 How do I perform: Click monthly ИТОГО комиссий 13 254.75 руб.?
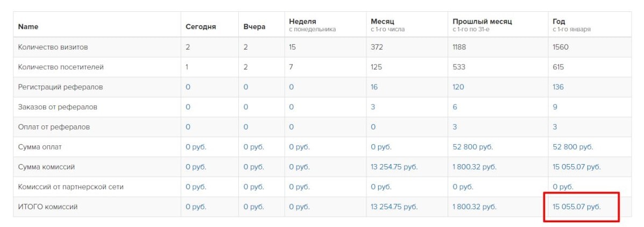(394, 207)
